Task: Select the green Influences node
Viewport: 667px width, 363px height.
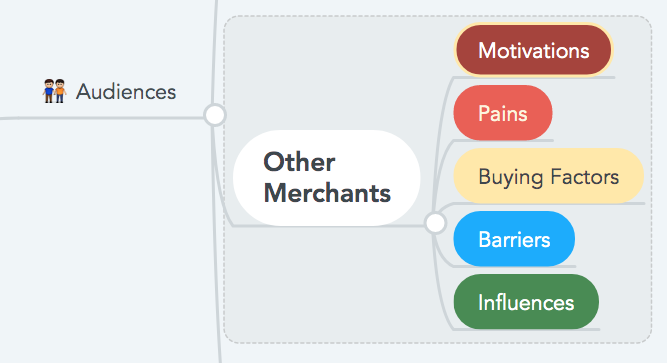Action: (x=526, y=302)
